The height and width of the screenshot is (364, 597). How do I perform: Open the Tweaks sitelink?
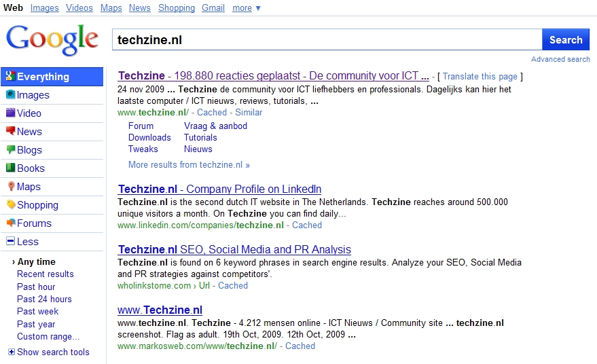tap(143, 149)
